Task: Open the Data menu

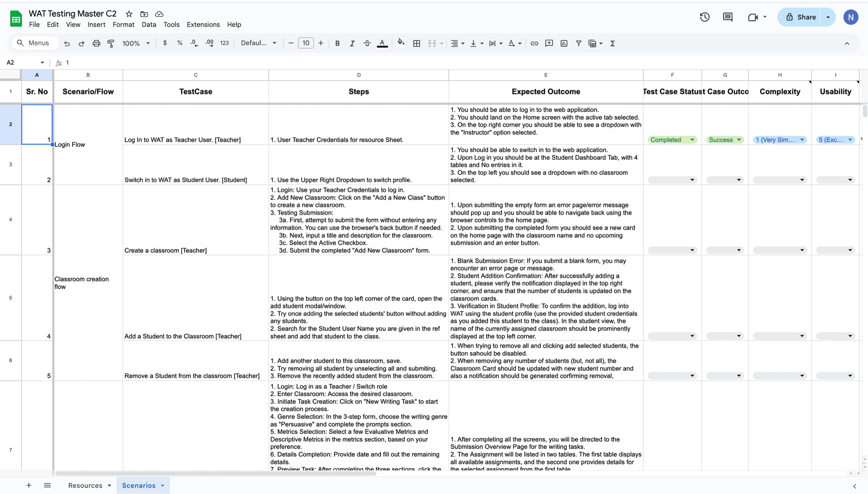Action: (149, 25)
